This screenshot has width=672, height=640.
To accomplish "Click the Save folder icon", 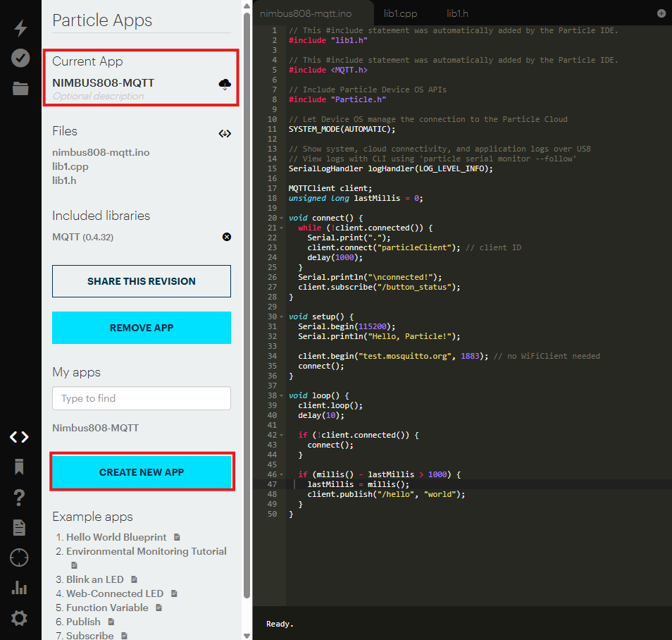I will click(x=20, y=88).
